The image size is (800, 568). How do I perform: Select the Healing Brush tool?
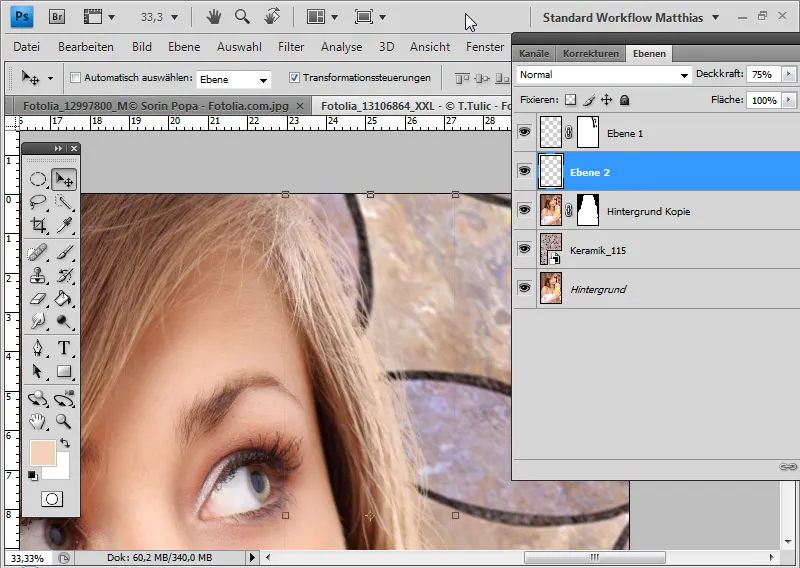38,253
